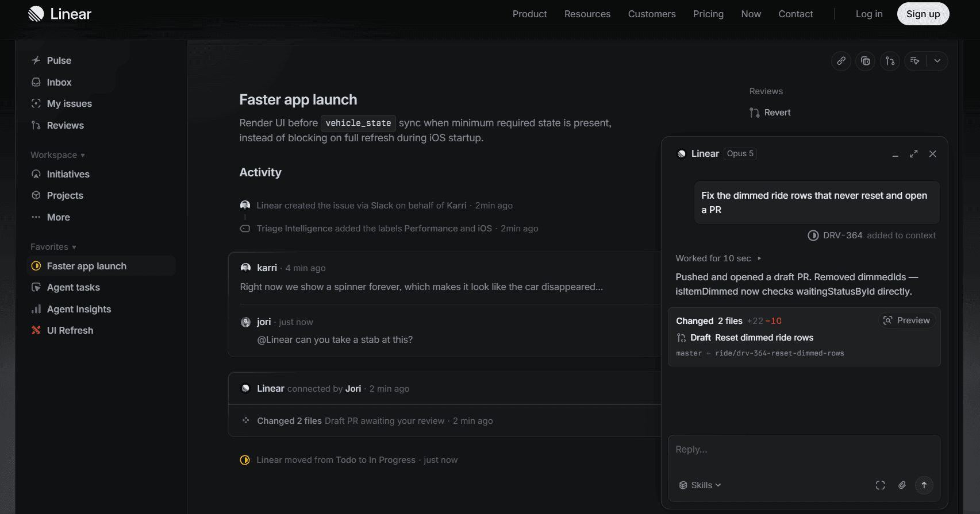Open the Skills dropdown in the reply box
Image resolution: width=980 pixels, height=514 pixels.
[x=700, y=485]
